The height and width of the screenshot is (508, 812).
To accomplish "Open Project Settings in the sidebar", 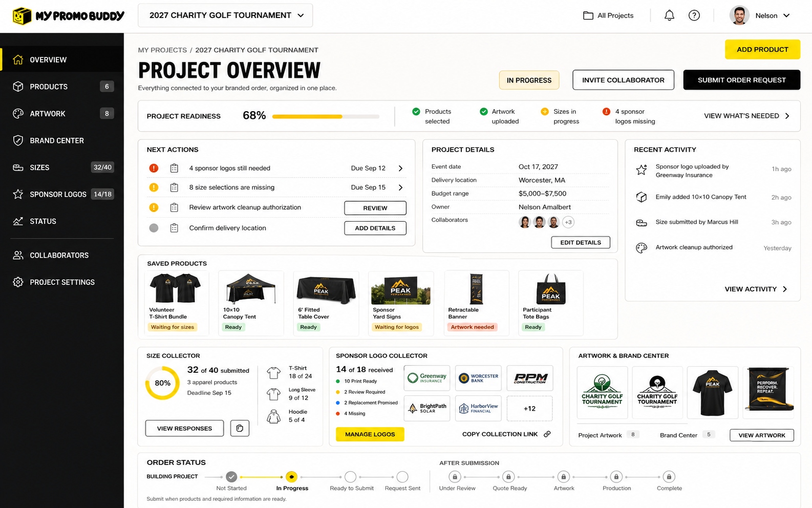I will point(62,282).
